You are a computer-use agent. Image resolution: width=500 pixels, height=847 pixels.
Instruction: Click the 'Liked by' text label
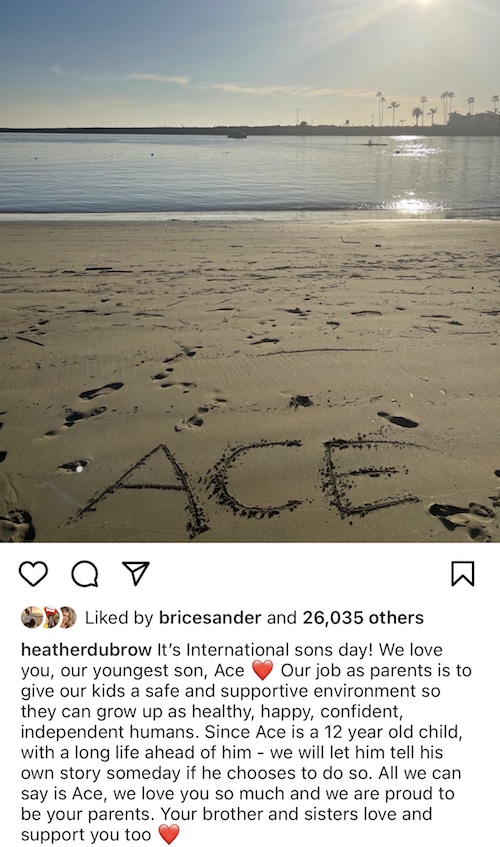tap(119, 617)
